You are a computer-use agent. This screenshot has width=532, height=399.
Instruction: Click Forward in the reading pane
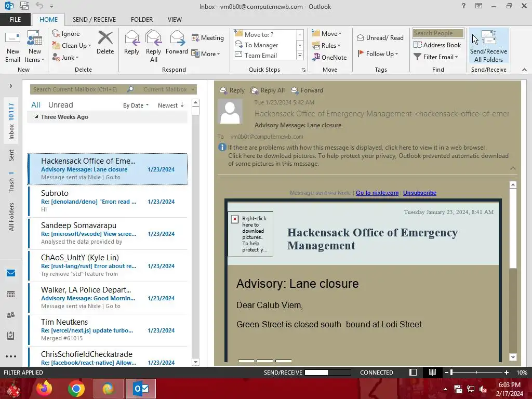coord(307,90)
